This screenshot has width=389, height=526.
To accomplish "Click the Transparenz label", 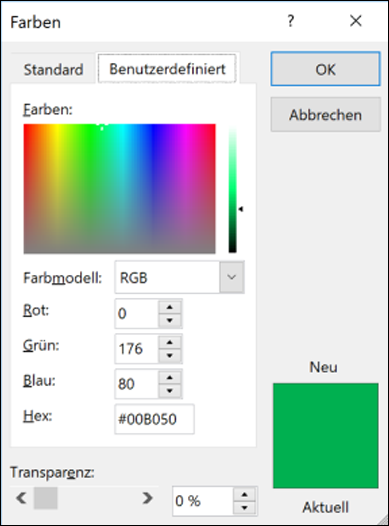I will pyautogui.click(x=52, y=473).
